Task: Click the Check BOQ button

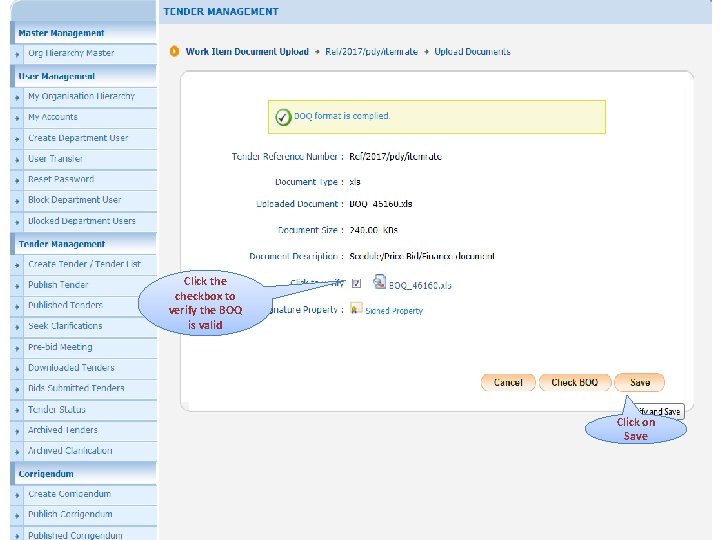Action: point(575,382)
